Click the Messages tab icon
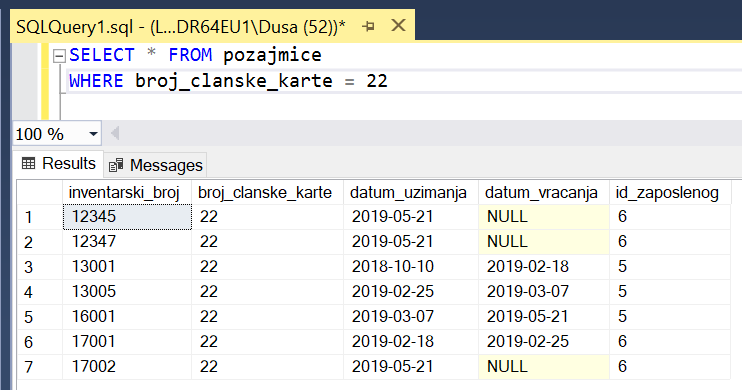The height and width of the screenshot is (390, 742). pyautogui.click(x=116, y=165)
